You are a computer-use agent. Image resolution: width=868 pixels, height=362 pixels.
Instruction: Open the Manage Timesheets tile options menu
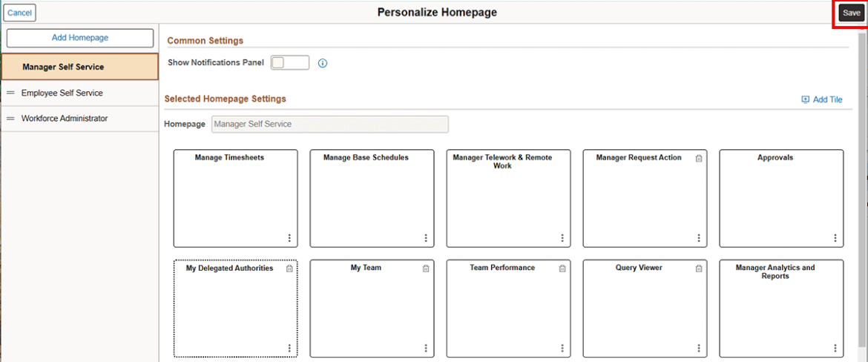point(289,238)
